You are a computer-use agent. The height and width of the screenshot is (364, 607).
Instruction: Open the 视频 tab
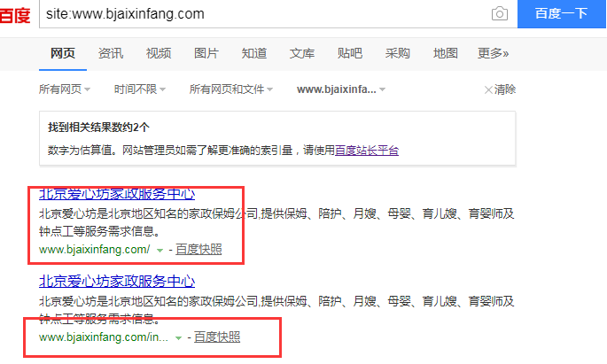pyautogui.click(x=159, y=53)
